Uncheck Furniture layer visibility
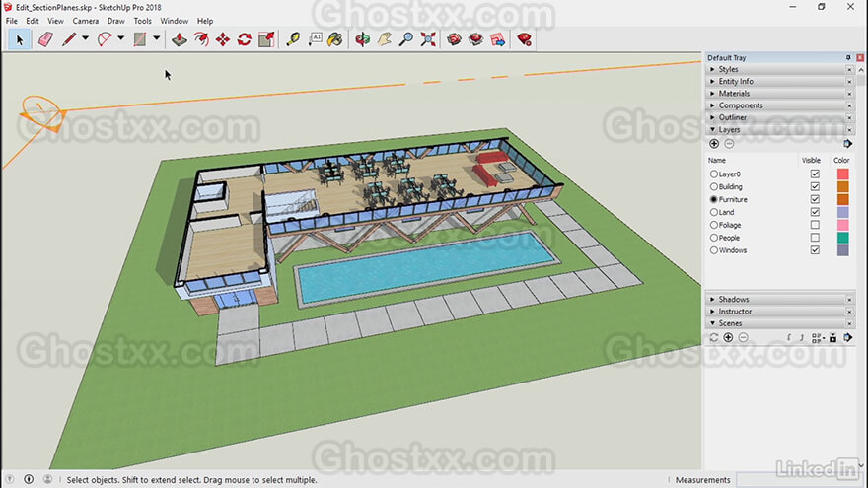The width and height of the screenshot is (868, 488). (x=815, y=199)
